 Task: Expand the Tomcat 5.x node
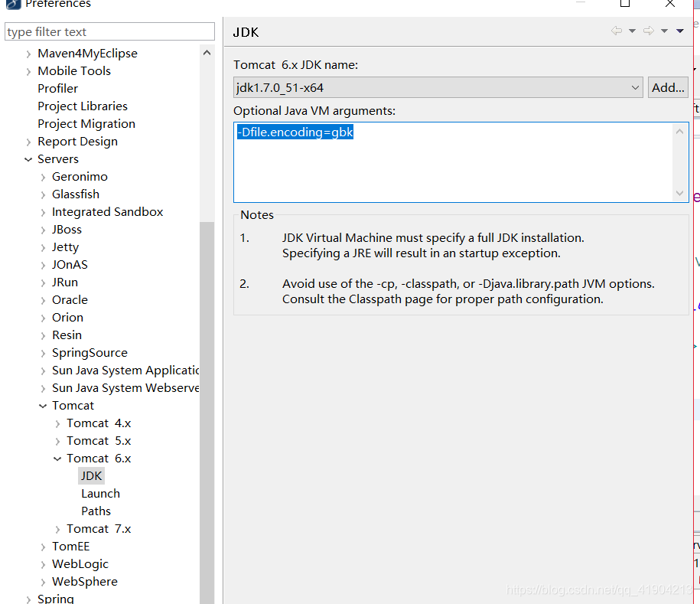pos(57,442)
